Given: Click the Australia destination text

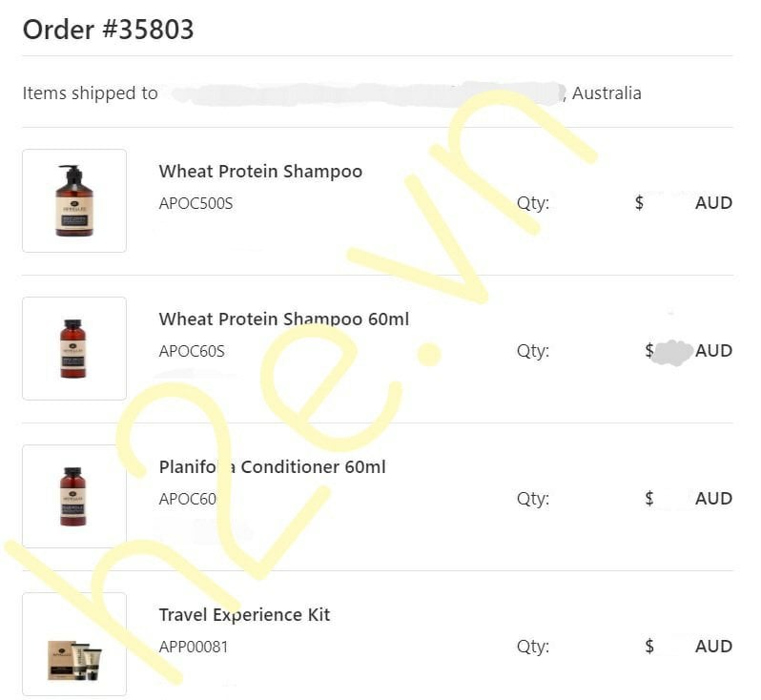Looking at the screenshot, I should pos(607,93).
